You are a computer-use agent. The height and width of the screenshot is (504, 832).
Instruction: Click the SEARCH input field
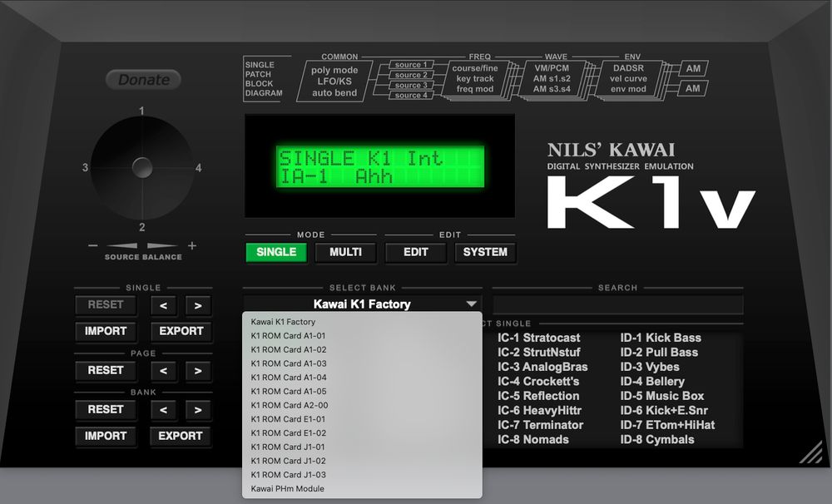[x=617, y=305]
